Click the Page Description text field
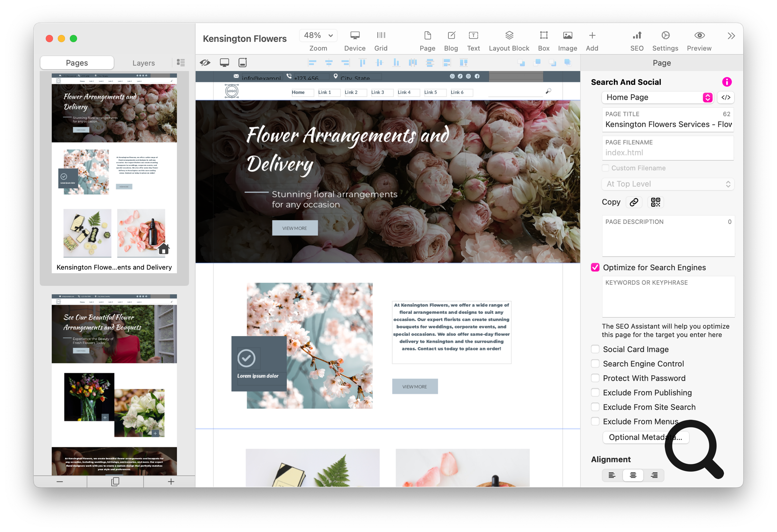Image resolution: width=777 pixels, height=532 pixels. point(668,241)
